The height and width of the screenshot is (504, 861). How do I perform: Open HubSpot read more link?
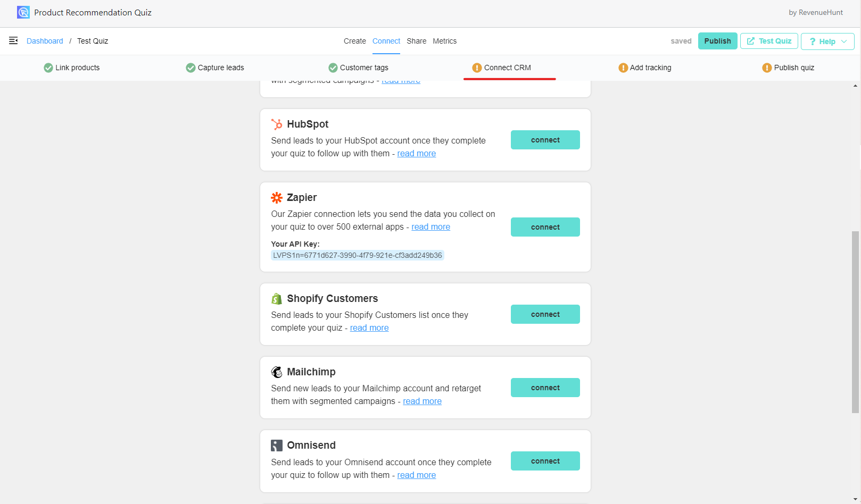[x=417, y=153]
